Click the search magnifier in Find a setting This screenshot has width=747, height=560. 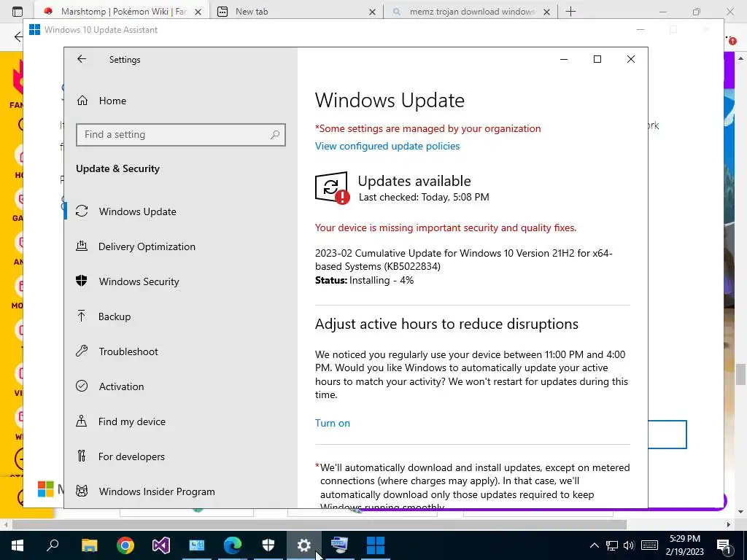coord(275,135)
